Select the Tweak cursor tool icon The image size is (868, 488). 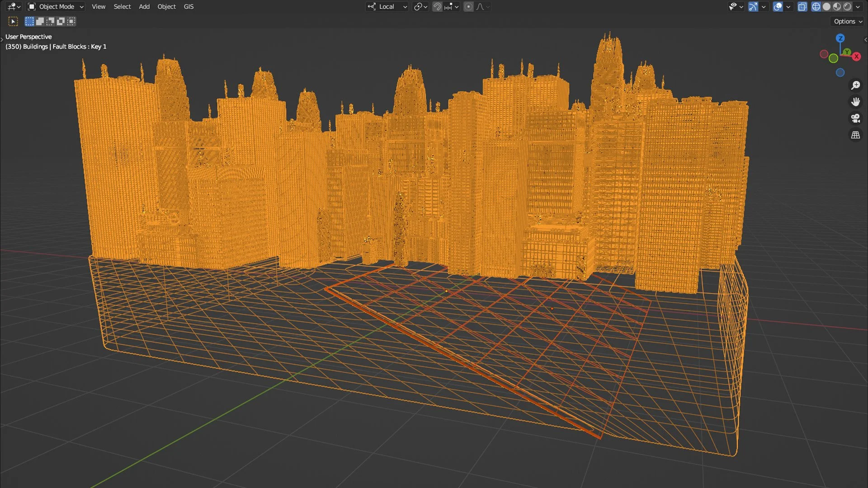13,21
